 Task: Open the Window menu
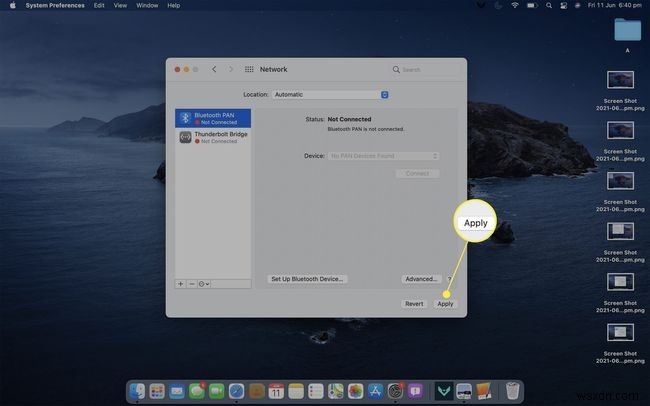[x=147, y=5]
